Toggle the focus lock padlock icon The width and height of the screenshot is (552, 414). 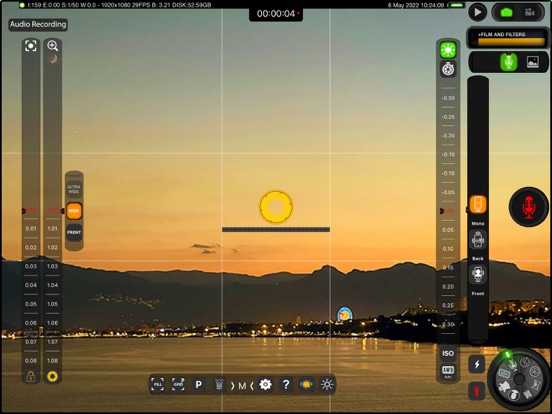coord(31,376)
